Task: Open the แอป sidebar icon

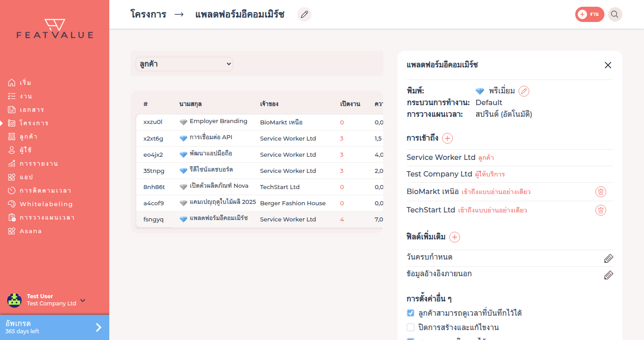Action: (12, 177)
